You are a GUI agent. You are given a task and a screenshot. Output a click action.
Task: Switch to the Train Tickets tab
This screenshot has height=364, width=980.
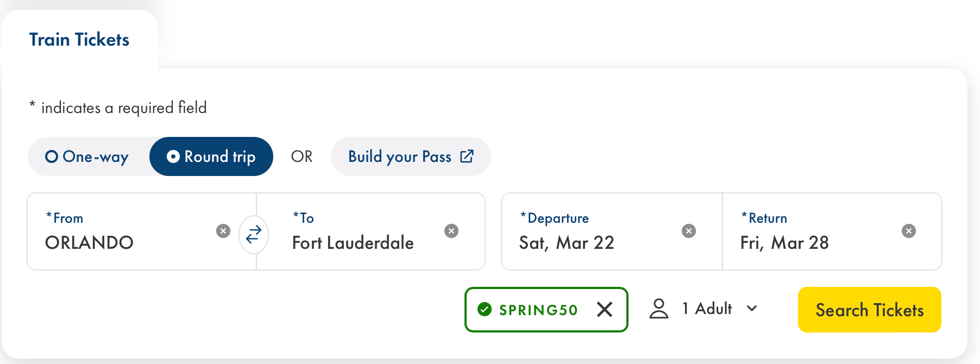click(x=79, y=40)
